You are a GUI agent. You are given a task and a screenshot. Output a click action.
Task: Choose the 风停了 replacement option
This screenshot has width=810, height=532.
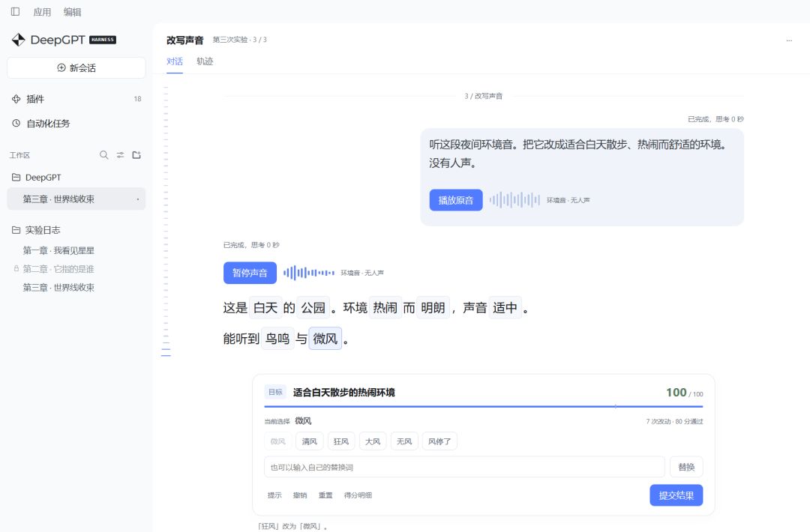[439, 441]
